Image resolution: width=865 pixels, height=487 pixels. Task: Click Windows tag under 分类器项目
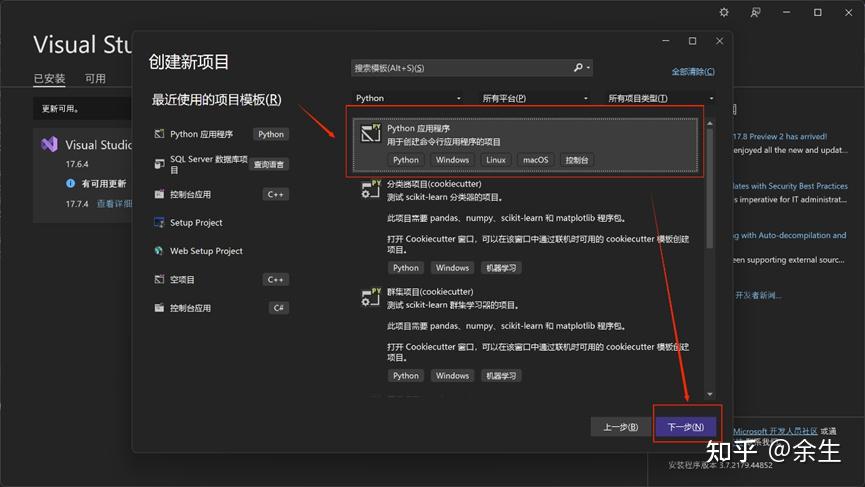click(452, 267)
